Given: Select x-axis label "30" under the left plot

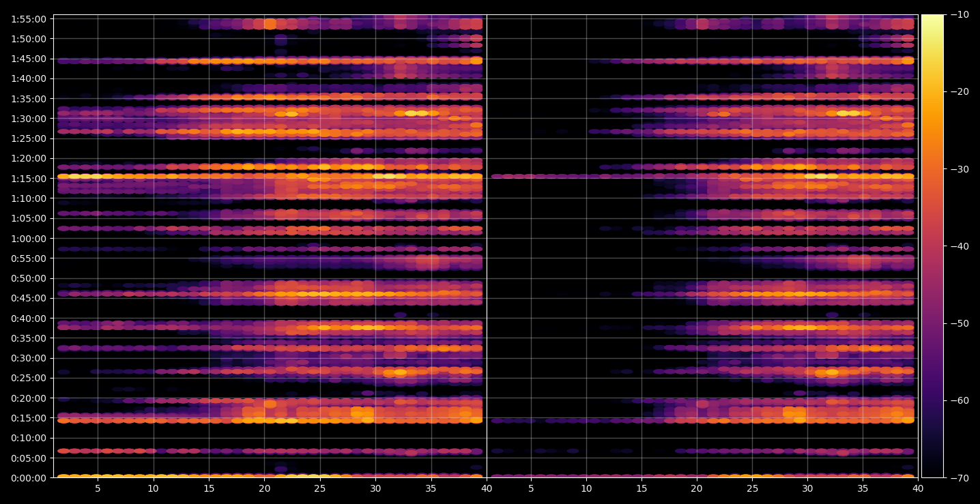Looking at the screenshot, I should [x=375, y=488].
